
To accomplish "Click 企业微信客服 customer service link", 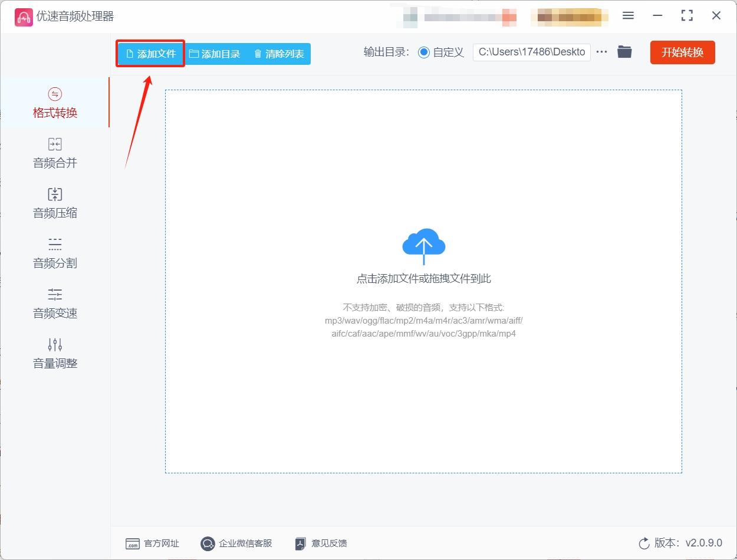I will click(207, 543).
